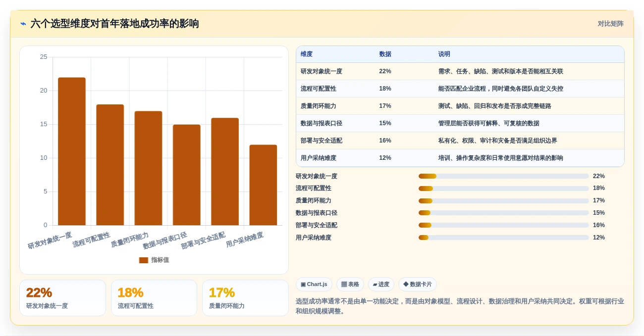Screen dimensions: 644x336
Task: Click the 研发对象统一度 progress bar
Action: [x=504, y=176]
